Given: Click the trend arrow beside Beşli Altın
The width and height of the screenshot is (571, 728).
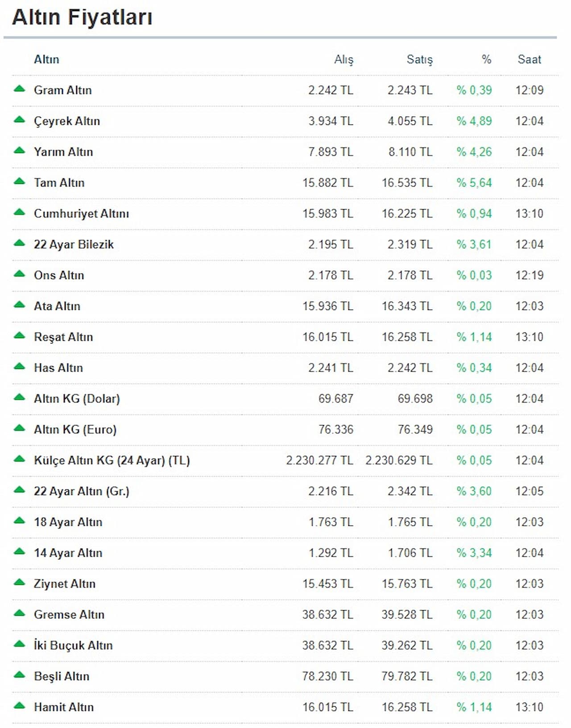Looking at the screenshot, I should pyautogui.click(x=19, y=675).
